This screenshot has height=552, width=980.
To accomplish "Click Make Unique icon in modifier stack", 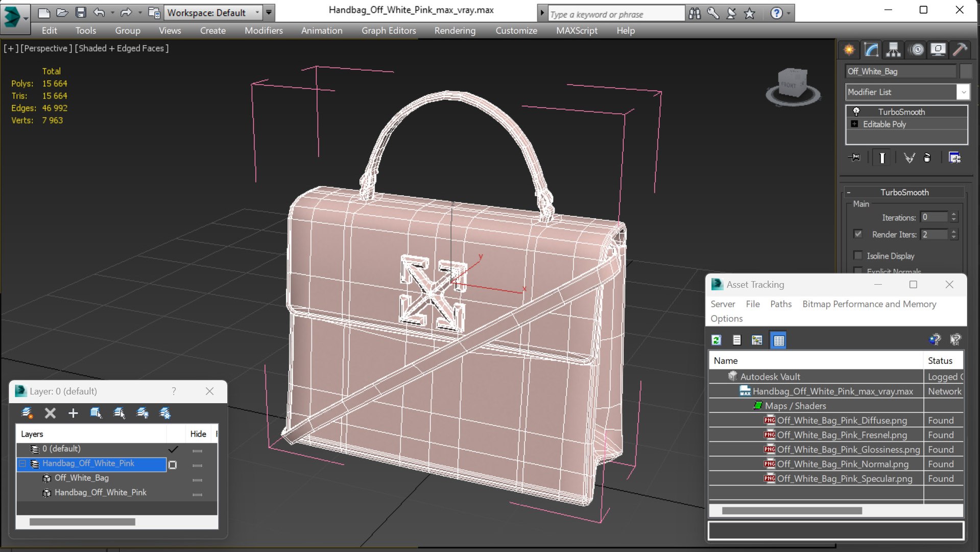I will click(909, 157).
